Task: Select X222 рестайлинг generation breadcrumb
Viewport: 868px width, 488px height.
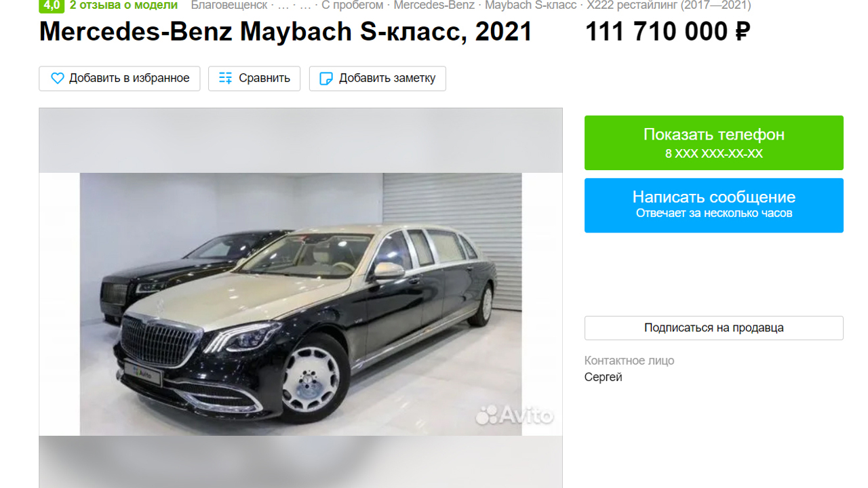Action: 669,5
